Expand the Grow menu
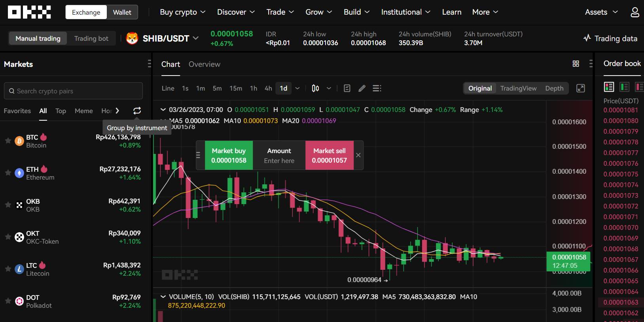The width and height of the screenshot is (644, 322). pyautogui.click(x=318, y=12)
